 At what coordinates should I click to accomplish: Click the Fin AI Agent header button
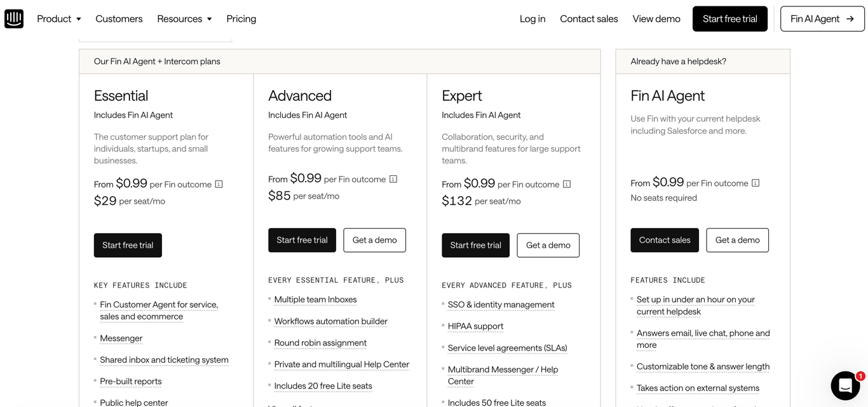click(x=822, y=18)
